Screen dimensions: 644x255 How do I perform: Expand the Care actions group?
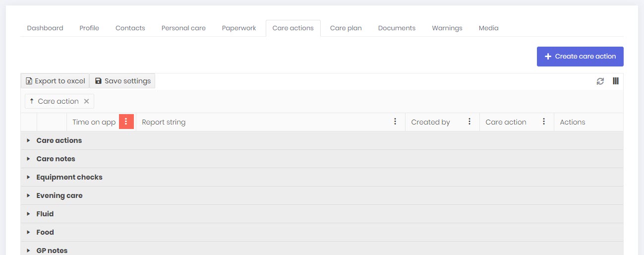(x=28, y=140)
